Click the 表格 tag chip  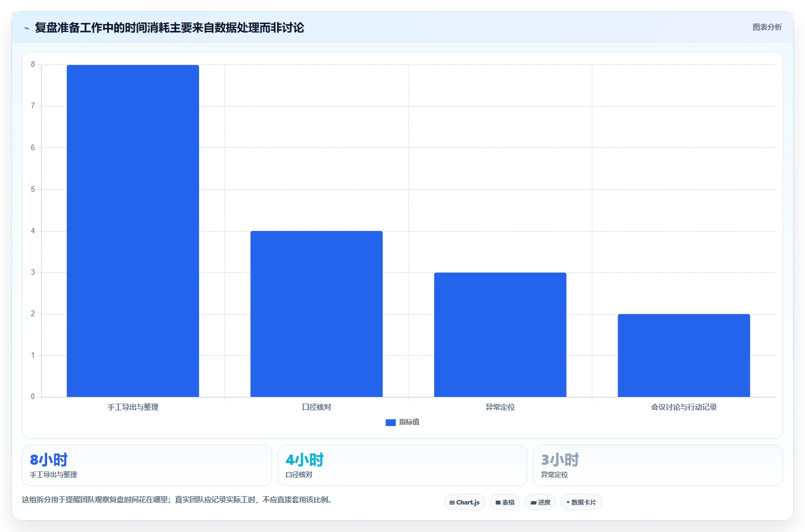pos(505,502)
